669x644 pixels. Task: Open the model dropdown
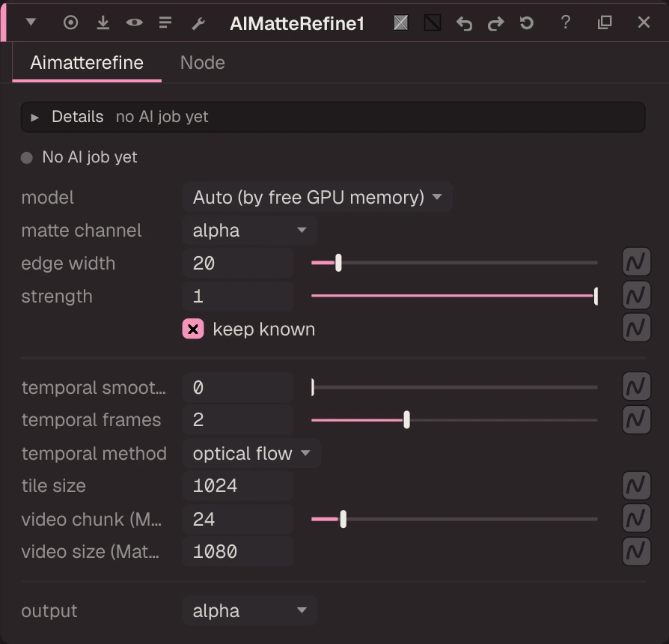pos(317,197)
